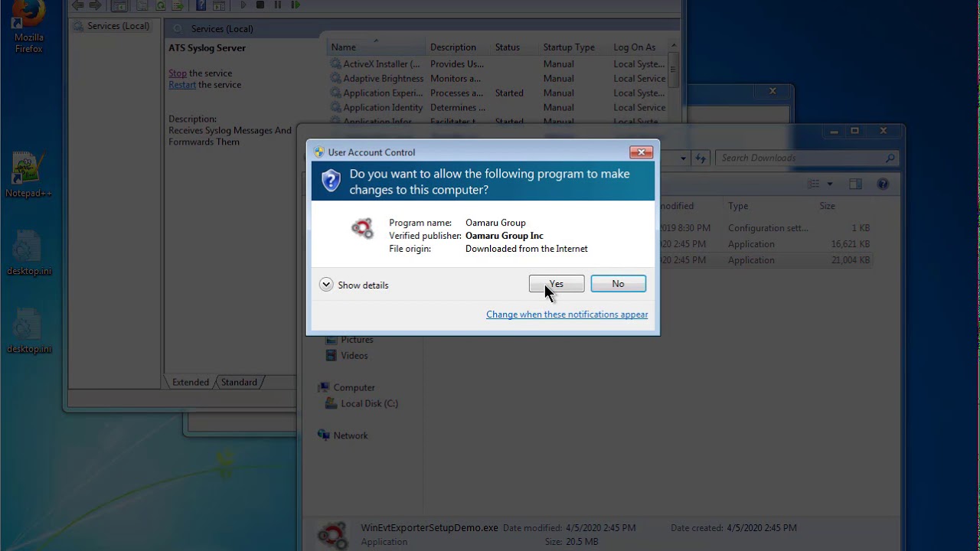
Task: Sort services by the Name column
Action: click(x=375, y=47)
